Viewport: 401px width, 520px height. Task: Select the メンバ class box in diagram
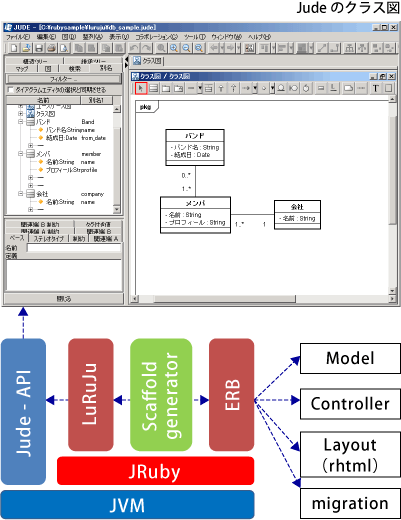point(195,215)
